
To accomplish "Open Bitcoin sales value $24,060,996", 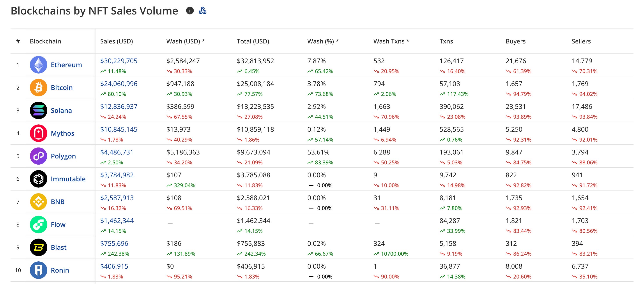I will (119, 84).
